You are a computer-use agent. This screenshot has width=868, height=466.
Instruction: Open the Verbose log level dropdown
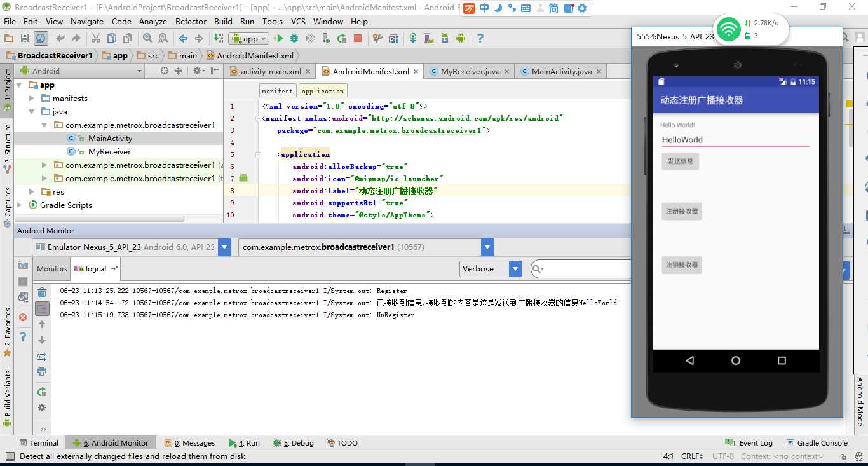491,269
